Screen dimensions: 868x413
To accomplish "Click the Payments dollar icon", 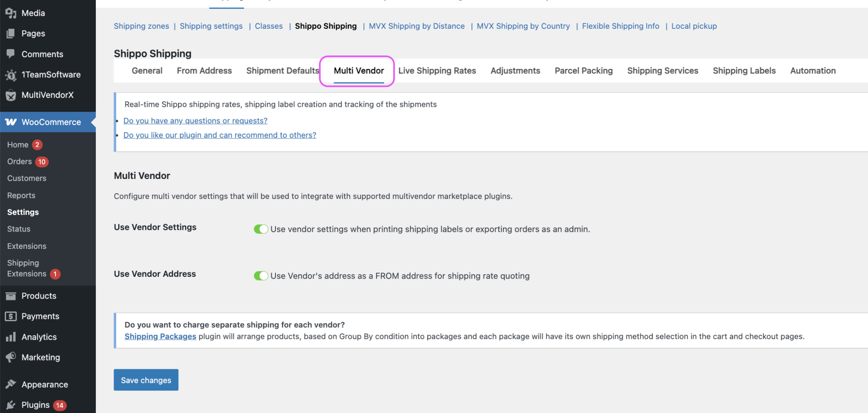I will 11,316.
